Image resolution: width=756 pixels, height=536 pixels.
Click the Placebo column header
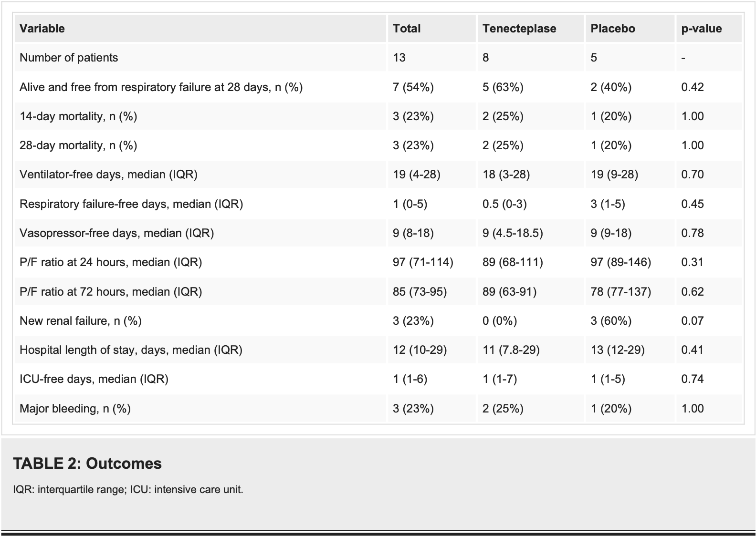[613, 29]
